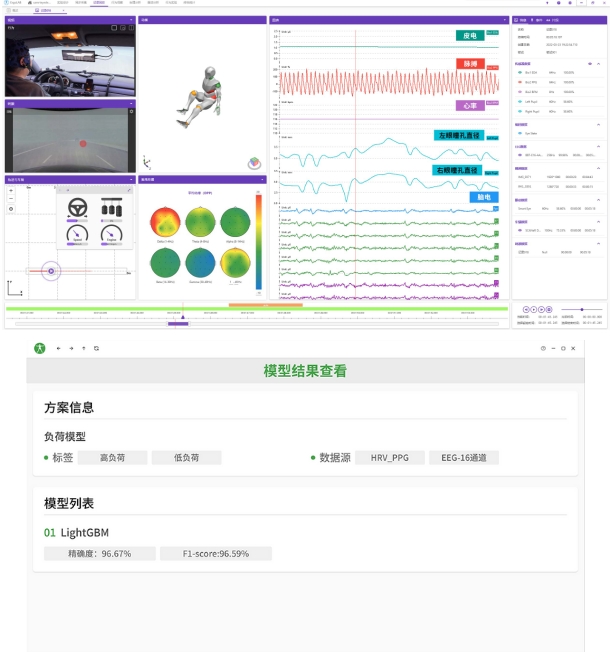Click the Engine dial gauge
This screenshot has width=613, height=652.
111,235
